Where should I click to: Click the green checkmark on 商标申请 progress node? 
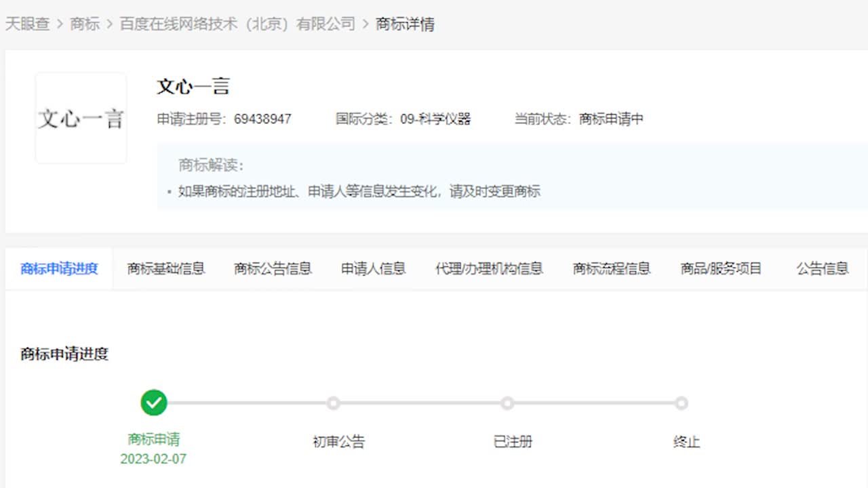pyautogui.click(x=154, y=403)
